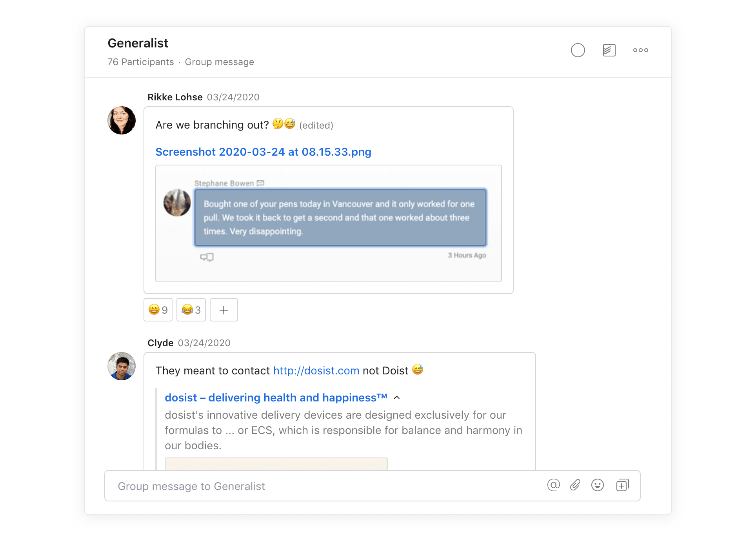Click the plus to add a new reaction

coord(224,310)
